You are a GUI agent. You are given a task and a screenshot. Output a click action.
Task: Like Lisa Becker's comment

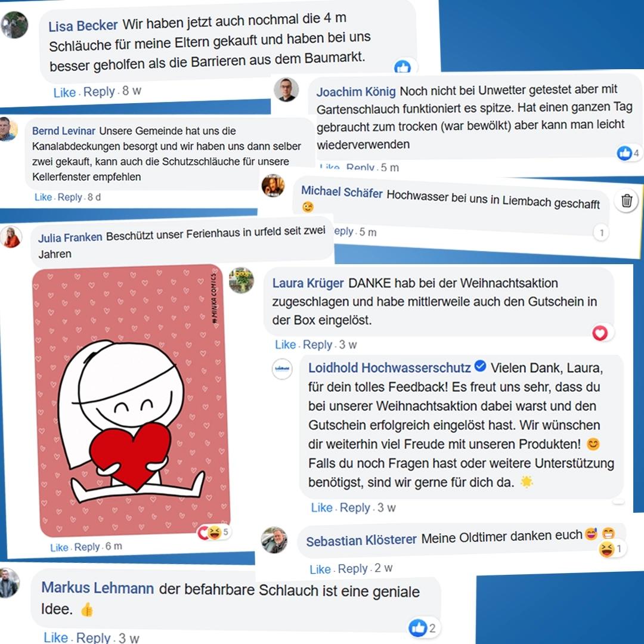click(x=64, y=92)
